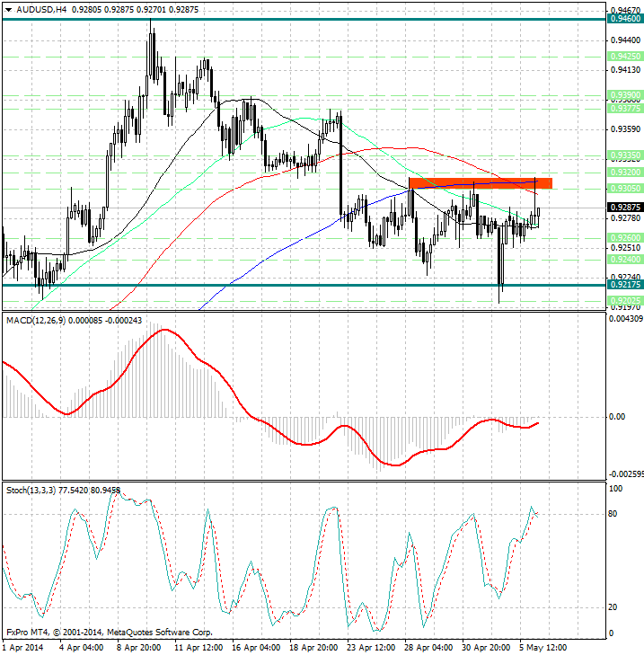Click the 8 Apr 20:00 time label

(x=138, y=648)
